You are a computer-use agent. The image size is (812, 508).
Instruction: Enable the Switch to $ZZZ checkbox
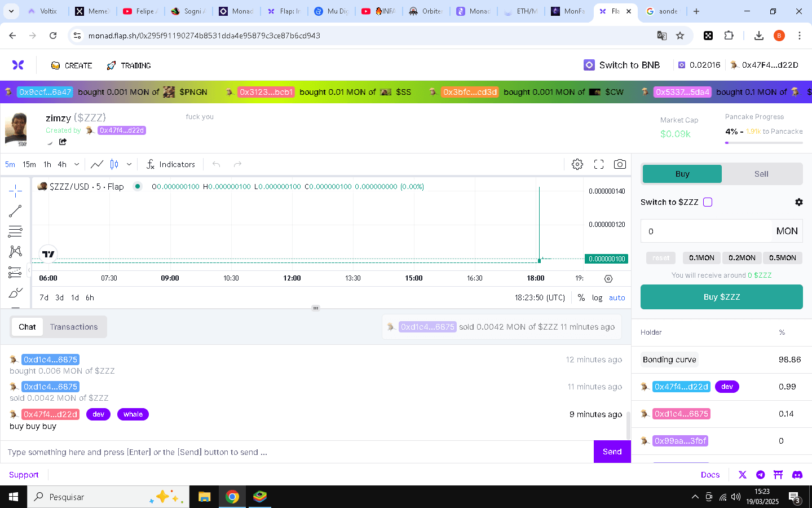[708, 202]
